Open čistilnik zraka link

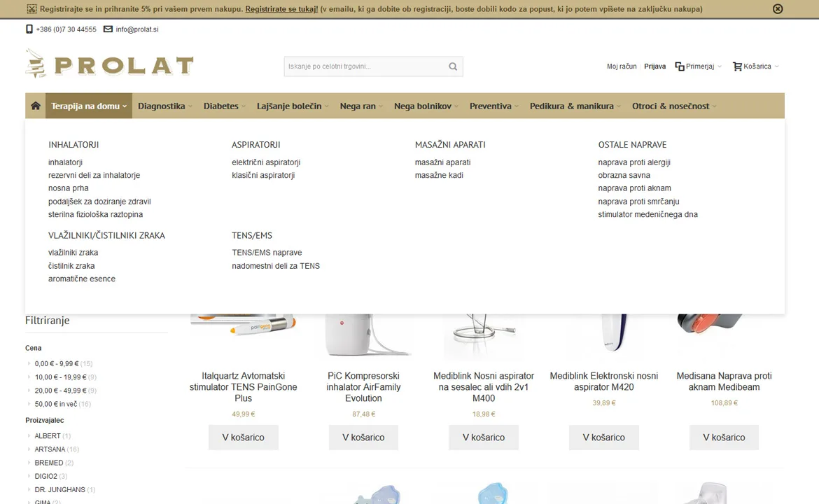(x=71, y=266)
